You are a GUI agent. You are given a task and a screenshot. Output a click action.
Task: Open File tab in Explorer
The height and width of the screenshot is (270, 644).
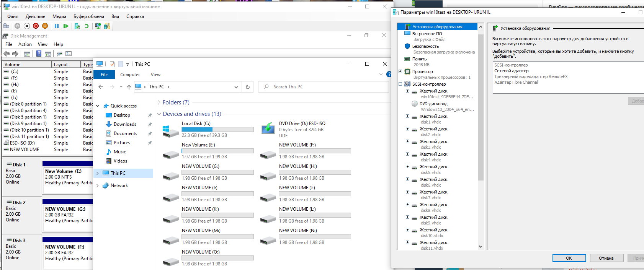tap(104, 75)
